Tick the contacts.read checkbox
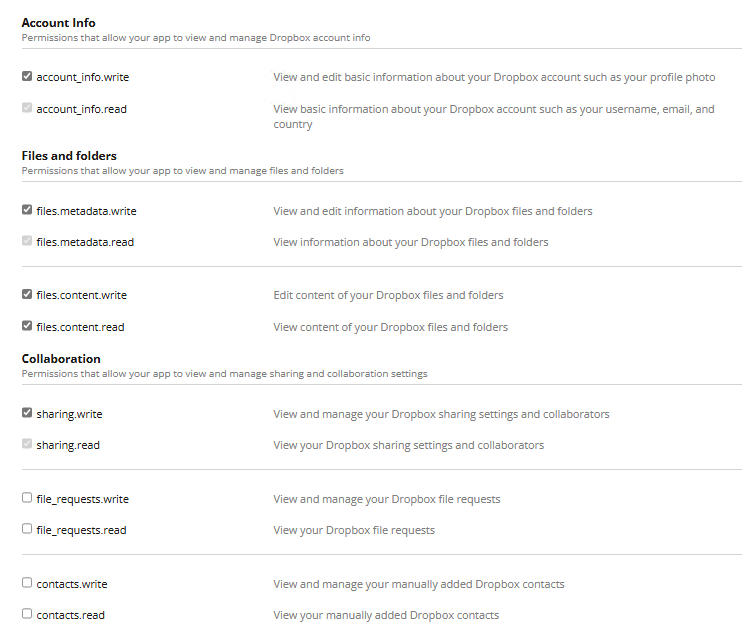This screenshot has height=635, width=754. click(x=27, y=614)
